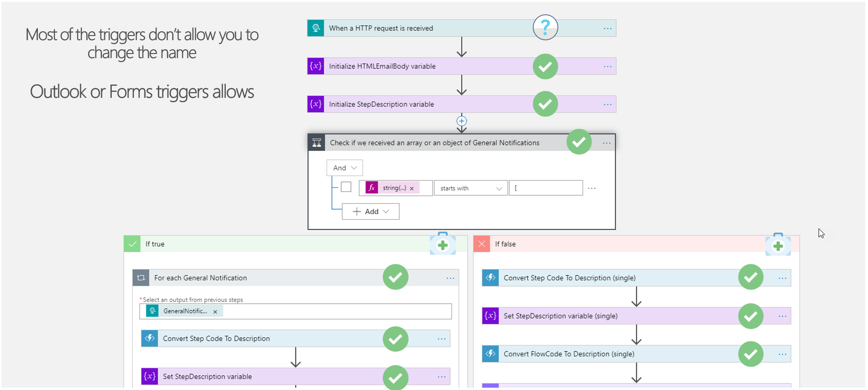This screenshot has height=390, width=868.
Task: Expand the When a HTTP request is received card
Action: [462, 28]
